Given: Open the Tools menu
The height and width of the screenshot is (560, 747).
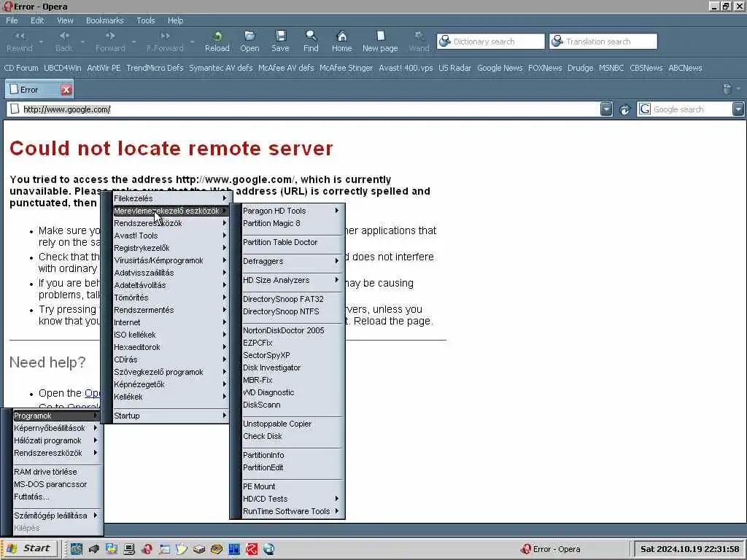Looking at the screenshot, I should pyautogui.click(x=145, y=20).
